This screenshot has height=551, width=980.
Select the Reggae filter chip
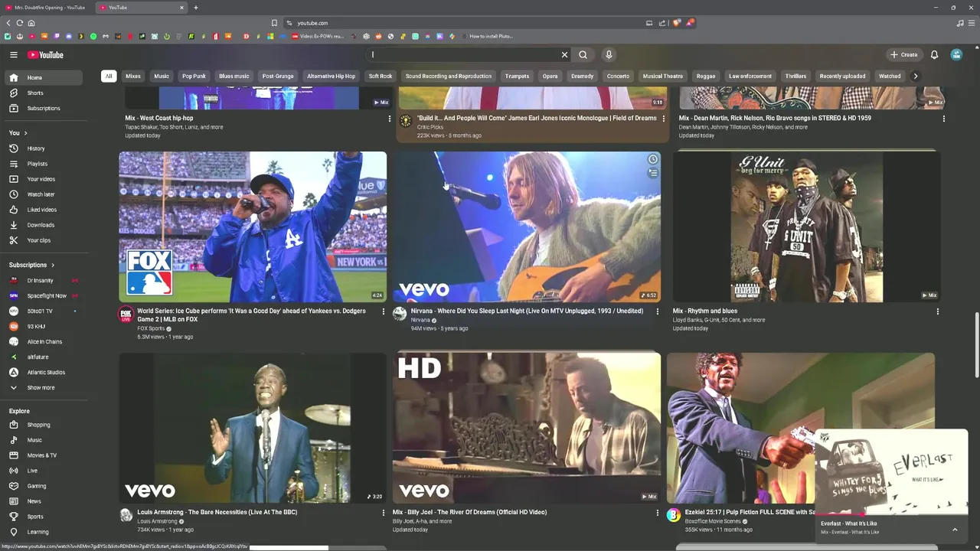(x=706, y=77)
